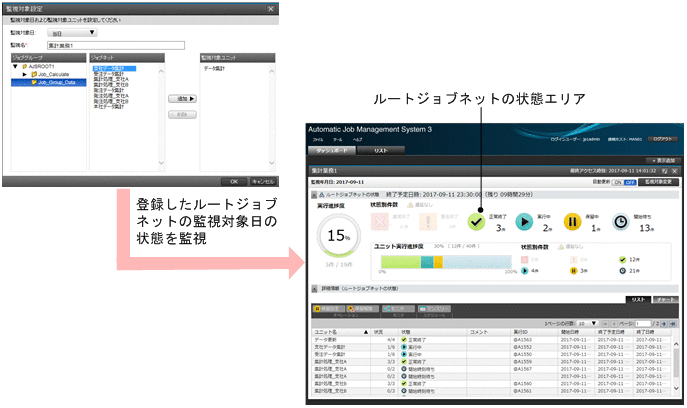Open the rows-per-page dropdown showing 10
687x408 pixels.
coord(588,323)
